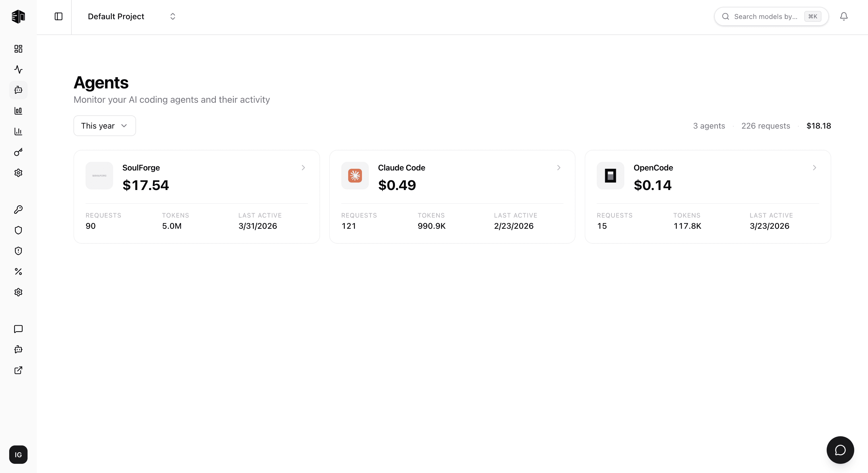Open the privacy shield settings
Screen dimensions: 868x473
18,230
